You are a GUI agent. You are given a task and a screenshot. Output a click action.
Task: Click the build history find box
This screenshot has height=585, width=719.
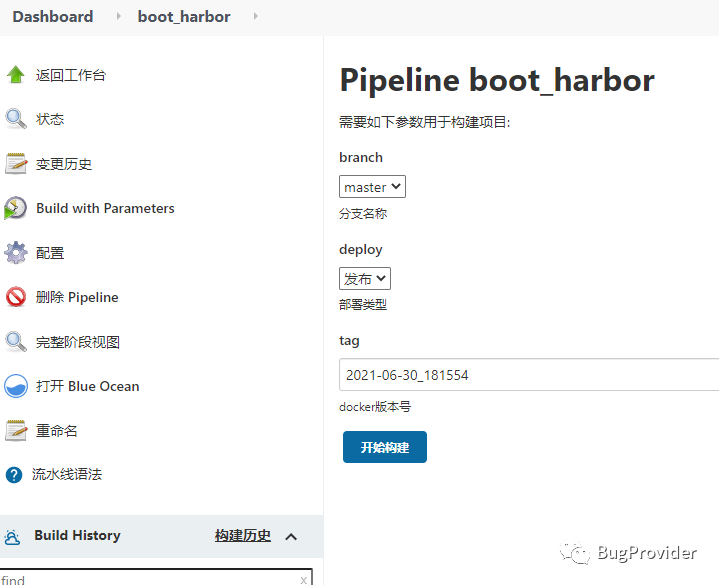pos(150,579)
